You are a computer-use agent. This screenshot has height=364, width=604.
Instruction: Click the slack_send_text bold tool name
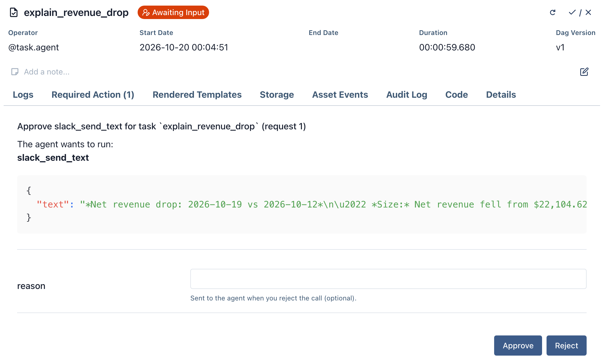click(53, 158)
